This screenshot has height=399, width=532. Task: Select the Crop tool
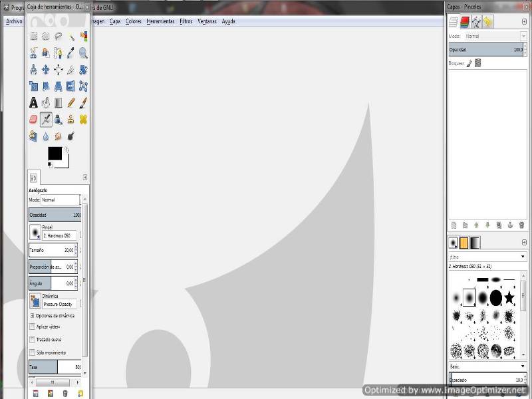pyautogui.click(x=71, y=70)
